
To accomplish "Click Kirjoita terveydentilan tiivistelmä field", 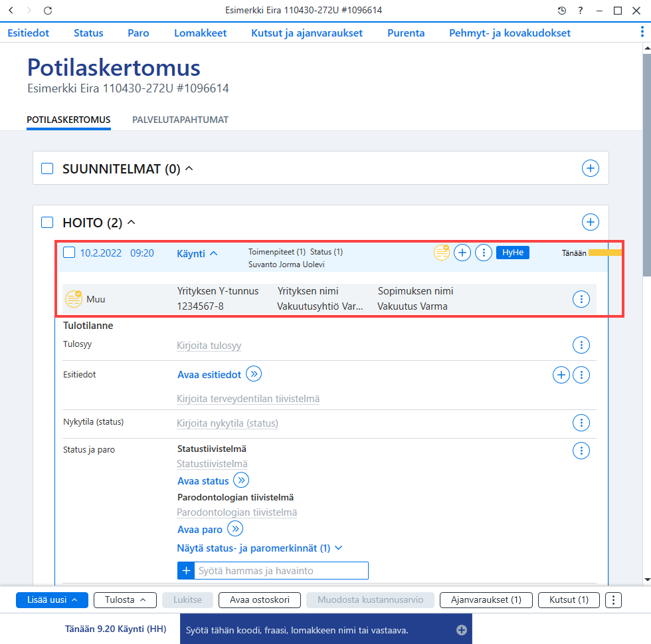I will pos(248,399).
